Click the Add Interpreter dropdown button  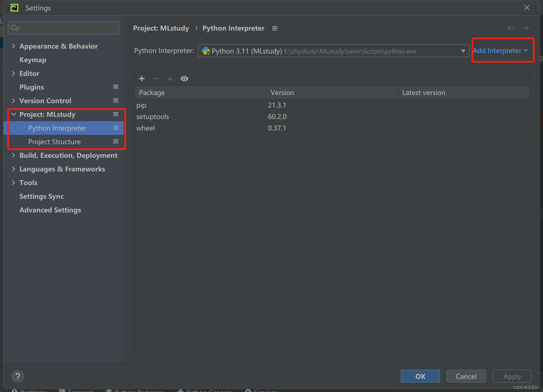click(500, 51)
